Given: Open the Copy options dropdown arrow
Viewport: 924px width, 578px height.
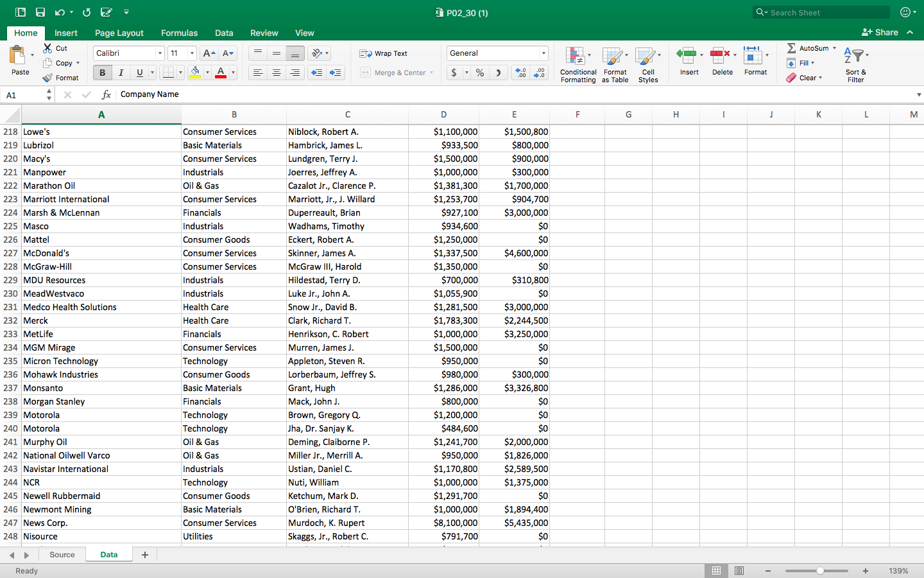Looking at the screenshot, I should (78, 63).
